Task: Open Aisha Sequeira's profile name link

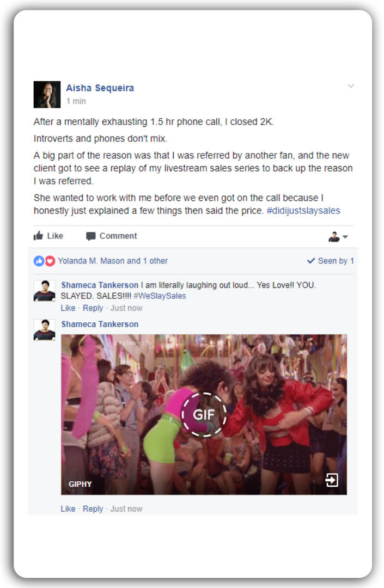Action: click(x=100, y=88)
